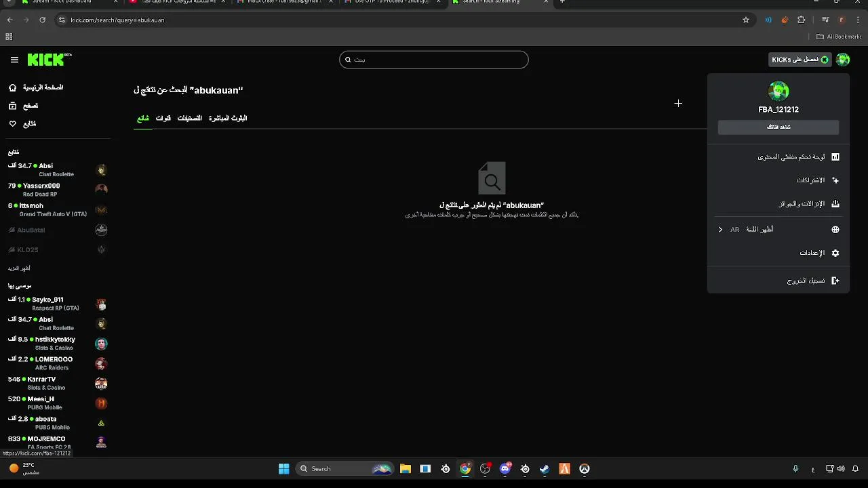This screenshot has height=488, width=868.
Task: Open the Windows Start menu
Action: 284,468
